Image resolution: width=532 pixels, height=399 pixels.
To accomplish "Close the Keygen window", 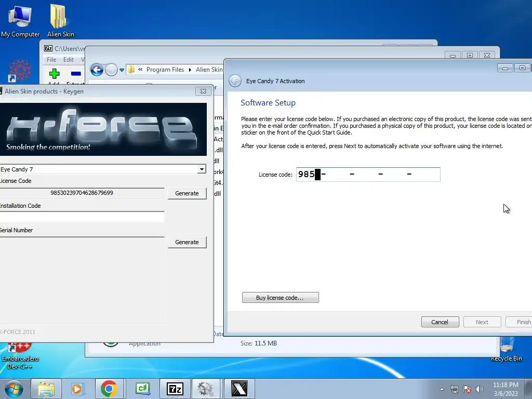I will click(203, 91).
